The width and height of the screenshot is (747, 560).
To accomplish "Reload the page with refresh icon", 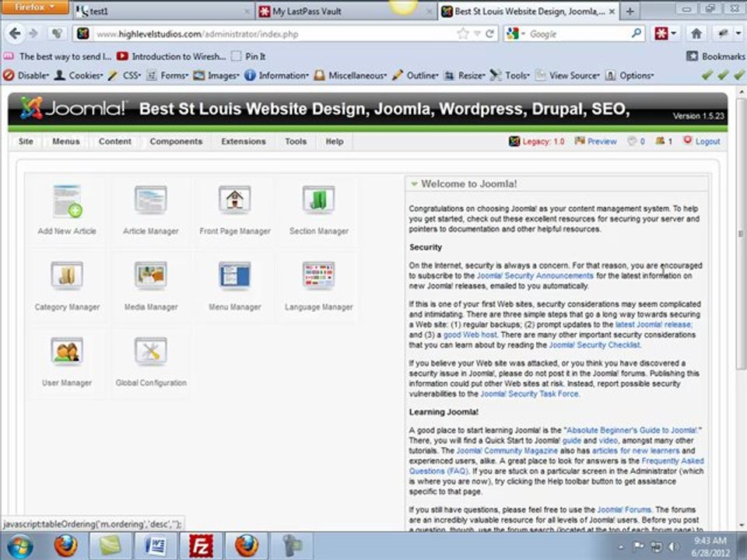I will (489, 33).
